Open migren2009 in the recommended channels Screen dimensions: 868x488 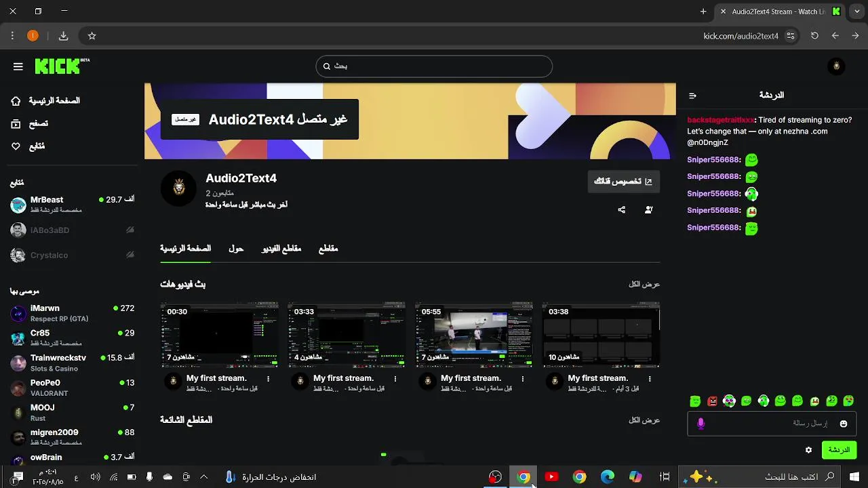[x=72, y=437]
